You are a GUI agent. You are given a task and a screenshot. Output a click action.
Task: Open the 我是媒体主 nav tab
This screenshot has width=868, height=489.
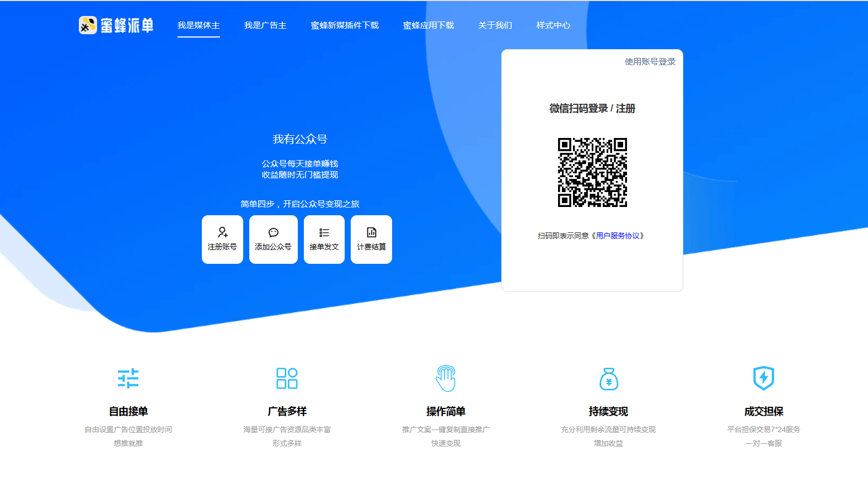pos(199,25)
